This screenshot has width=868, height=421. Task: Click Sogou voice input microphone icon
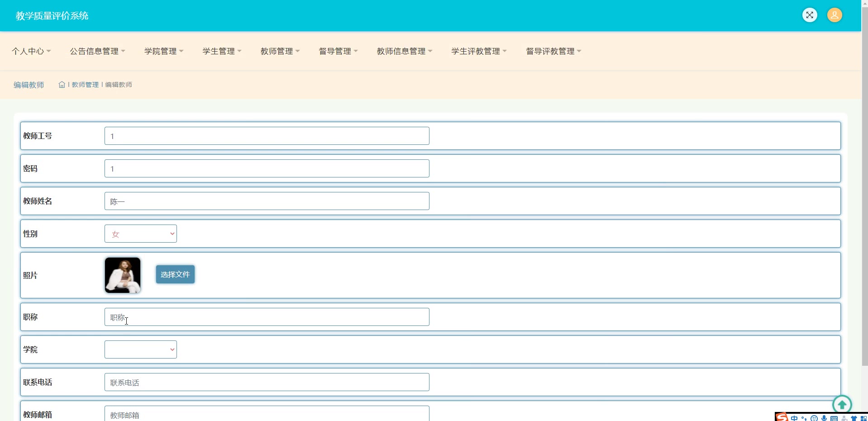[824, 418]
